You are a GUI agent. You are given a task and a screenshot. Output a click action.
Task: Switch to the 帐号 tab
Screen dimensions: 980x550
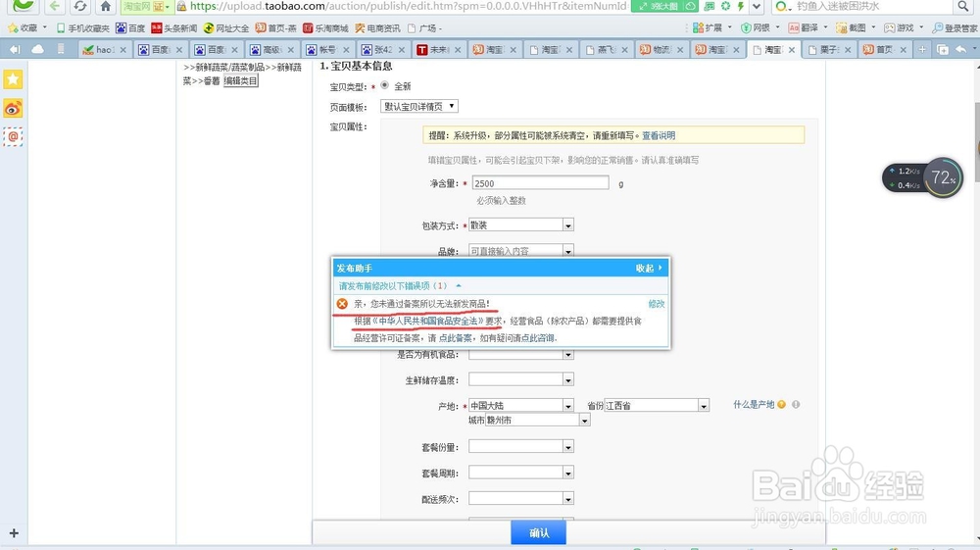pyautogui.click(x=327, y=49)
